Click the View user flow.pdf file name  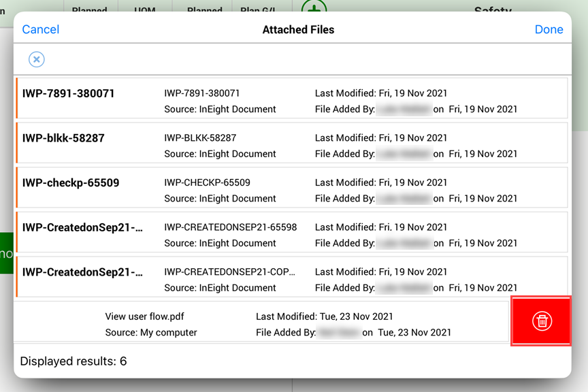pyautogui.click(x=144, y=316)
